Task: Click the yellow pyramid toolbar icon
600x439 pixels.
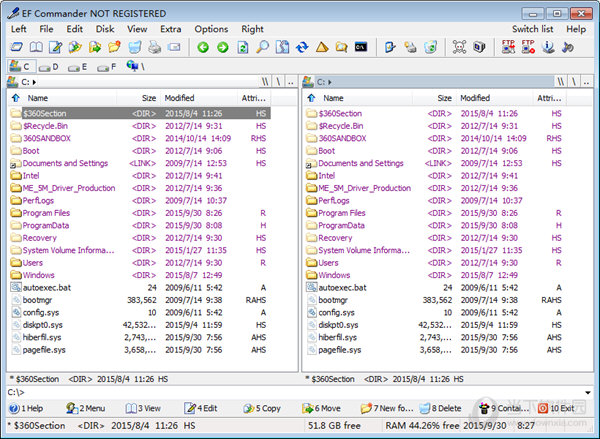Action: pos(322,47)
